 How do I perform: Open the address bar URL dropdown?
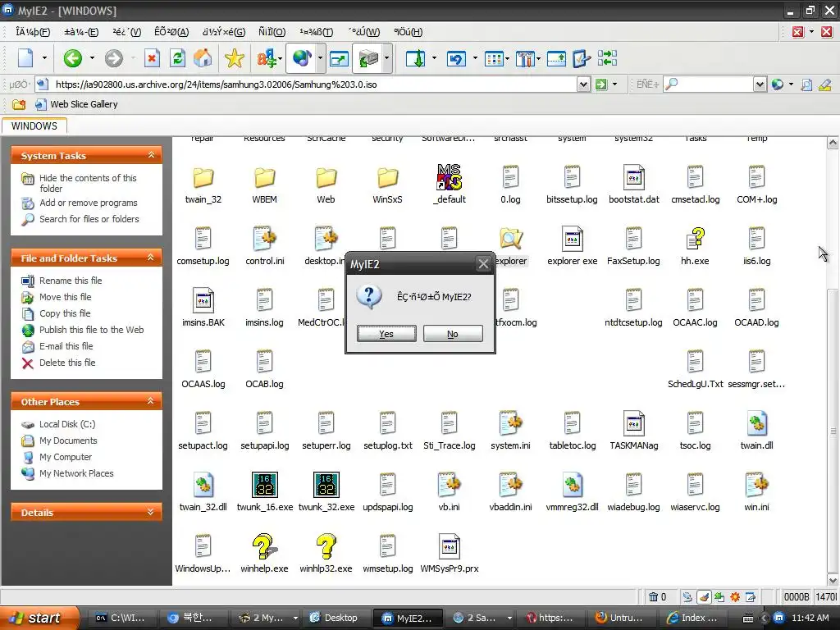[x=583, y=84]
